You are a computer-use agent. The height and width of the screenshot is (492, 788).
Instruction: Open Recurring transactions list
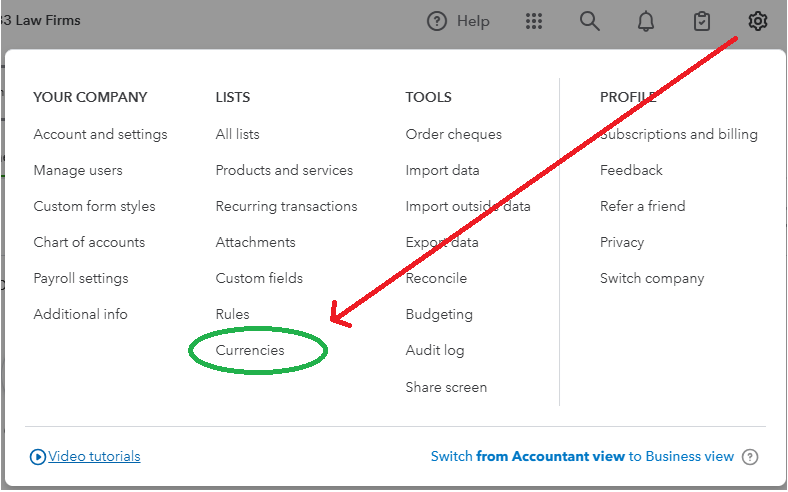tap(286, 206)
